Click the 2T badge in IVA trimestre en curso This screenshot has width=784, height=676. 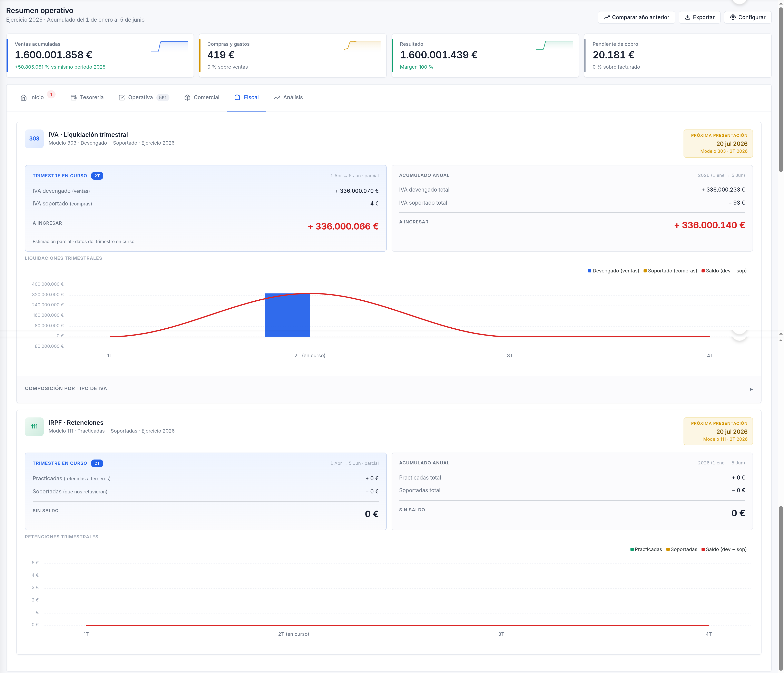[x=97, y=176]
